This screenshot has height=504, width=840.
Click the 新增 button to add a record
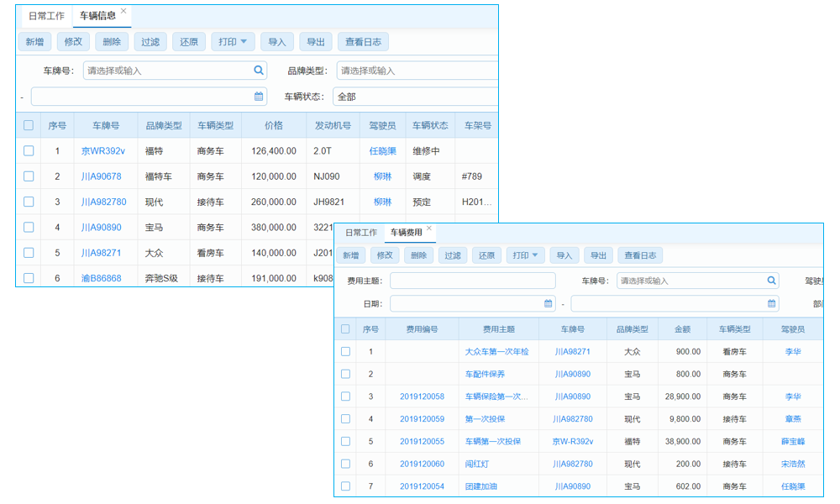(x=34, y=40)
